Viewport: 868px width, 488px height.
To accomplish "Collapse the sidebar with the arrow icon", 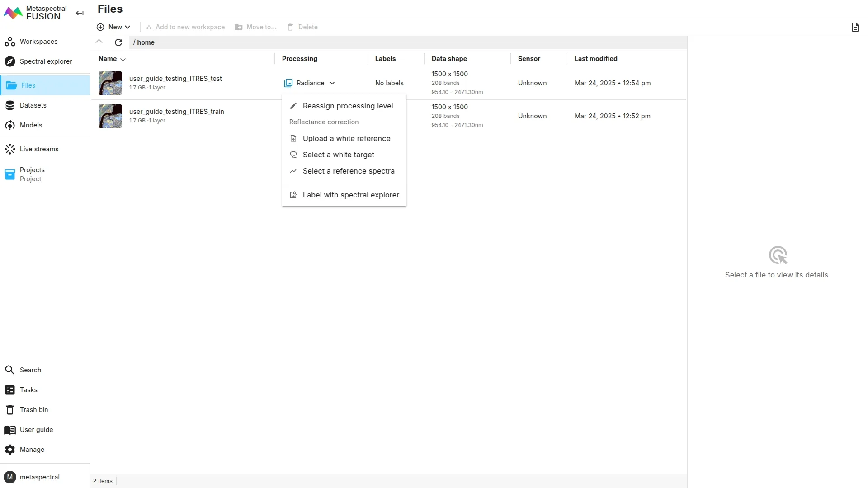I will click(80, 13).
